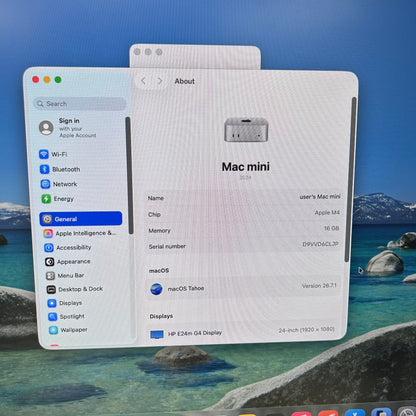The height and width of the screenshot is (416, 416).
Task: Go forward with the right chevron
Action: 160,81
